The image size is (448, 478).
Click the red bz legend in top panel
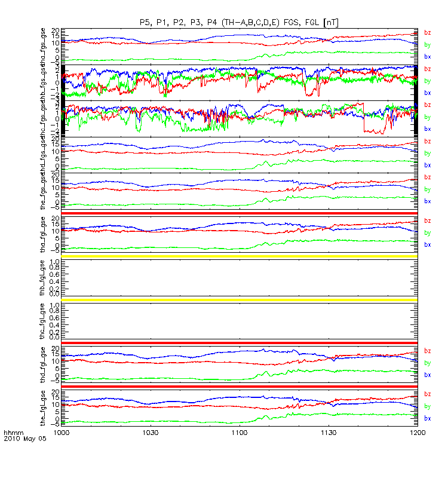coord(427,33)
